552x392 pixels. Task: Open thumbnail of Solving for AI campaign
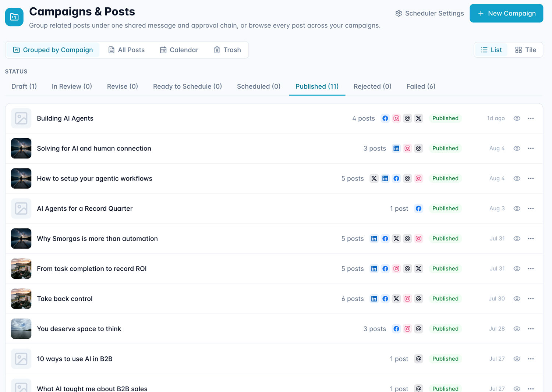pos(21,149)
